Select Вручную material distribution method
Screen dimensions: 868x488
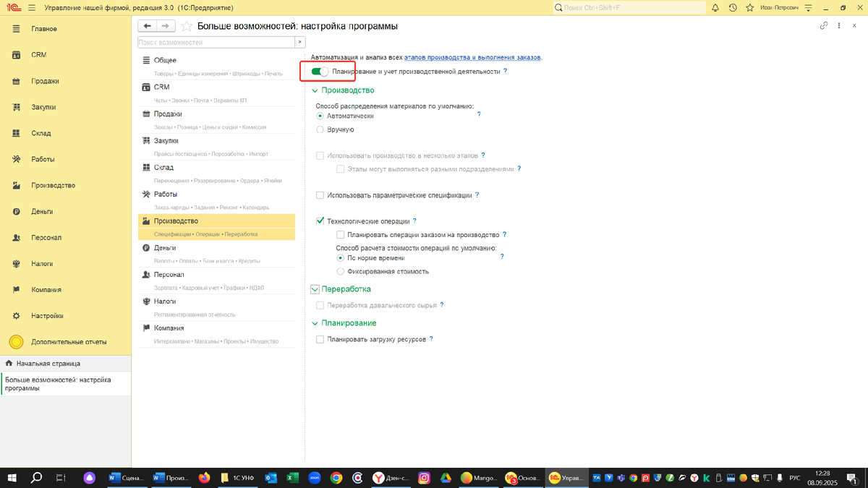(x=320, y=129)
